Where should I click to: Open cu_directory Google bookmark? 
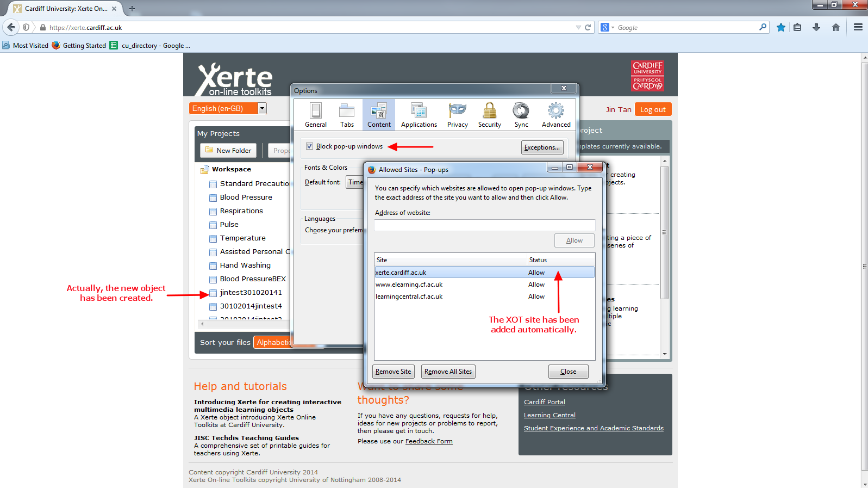150,46
